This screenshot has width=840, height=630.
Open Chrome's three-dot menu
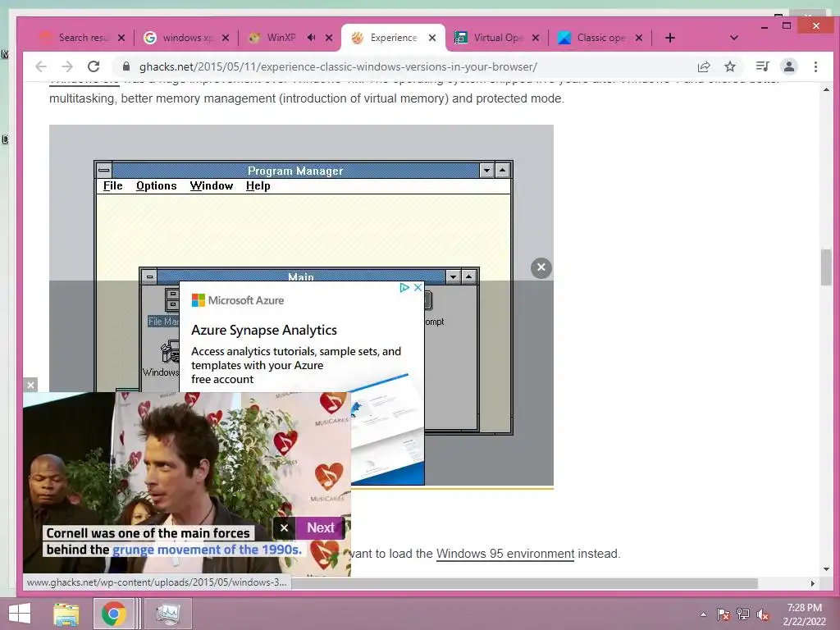click(x=815, y=66)
